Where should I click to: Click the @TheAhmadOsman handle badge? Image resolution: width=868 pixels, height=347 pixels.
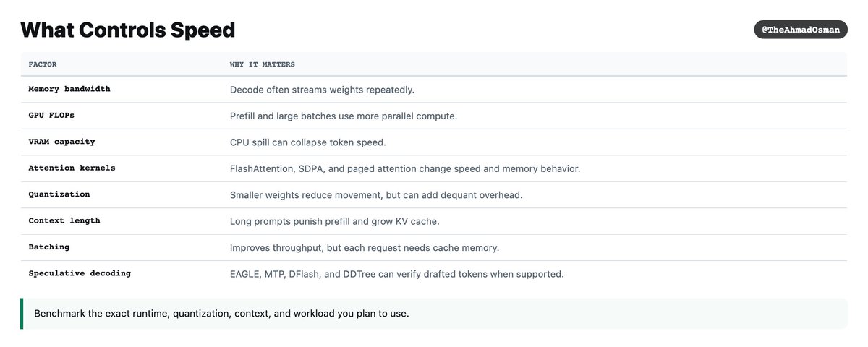(x=801, y=30)
